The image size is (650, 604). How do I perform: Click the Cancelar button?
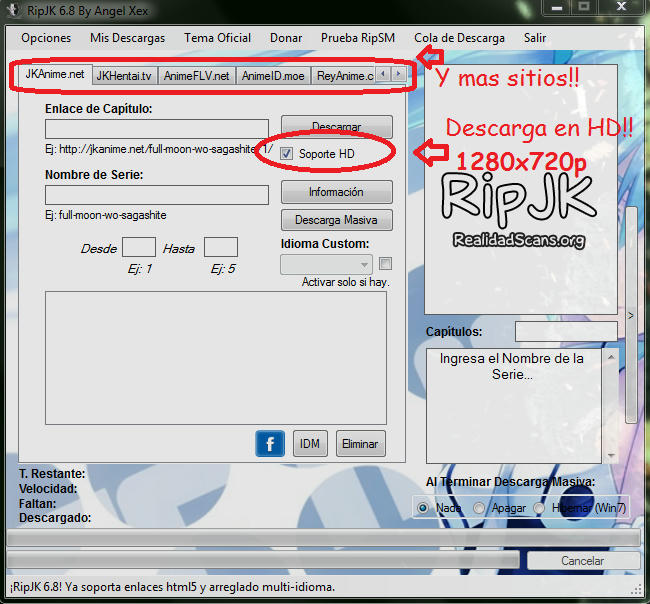pyautogui.click(x=582, y=560)
